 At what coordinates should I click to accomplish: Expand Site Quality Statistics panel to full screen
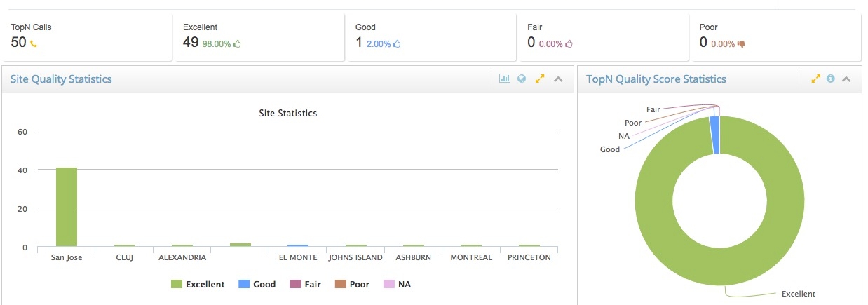pyautogui.click(x=540, y=79)
